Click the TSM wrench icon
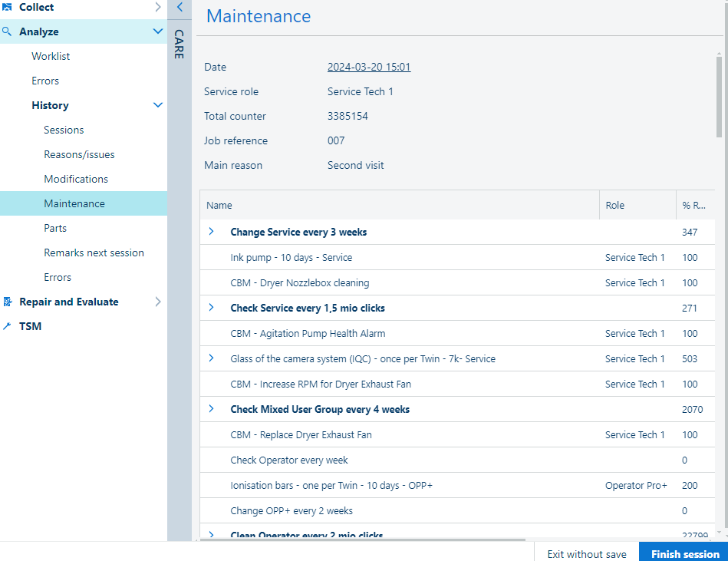Screen dimensions: 728x561 tap(8, 326)
